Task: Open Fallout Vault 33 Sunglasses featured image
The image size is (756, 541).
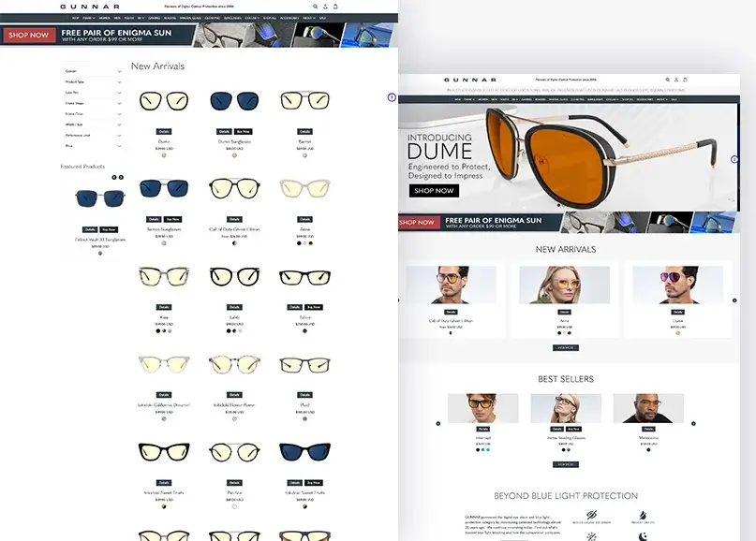Action: point(100,198)
